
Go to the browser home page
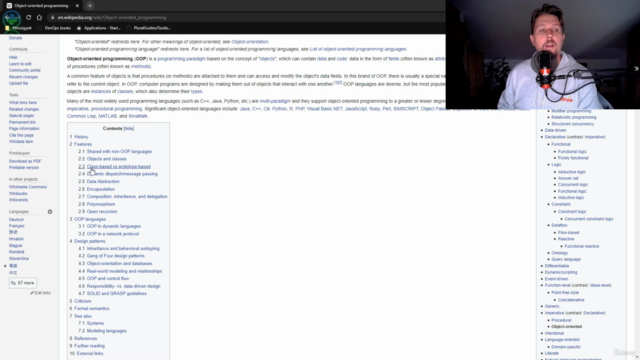[x=39, y=18]
